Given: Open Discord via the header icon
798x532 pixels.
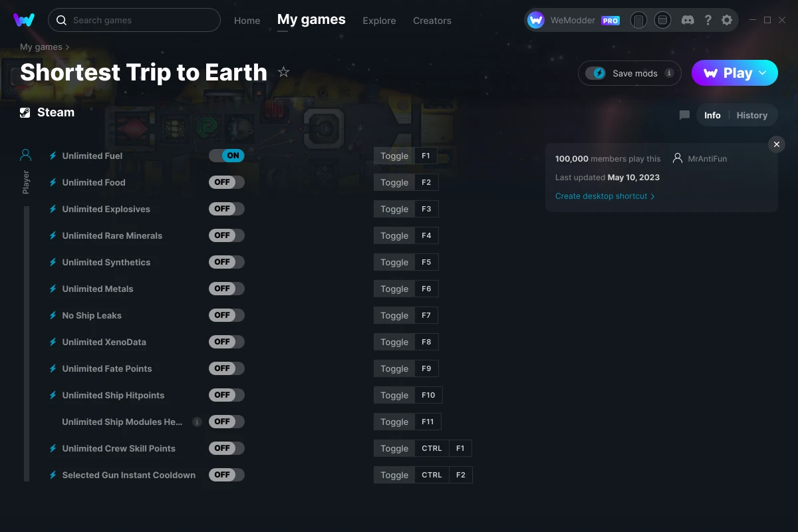Looking at the screenshot, I should [x=688, y=20].
